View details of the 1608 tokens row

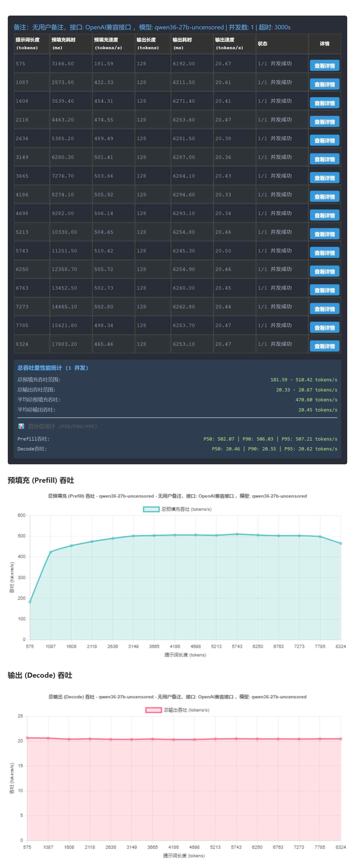324,103
